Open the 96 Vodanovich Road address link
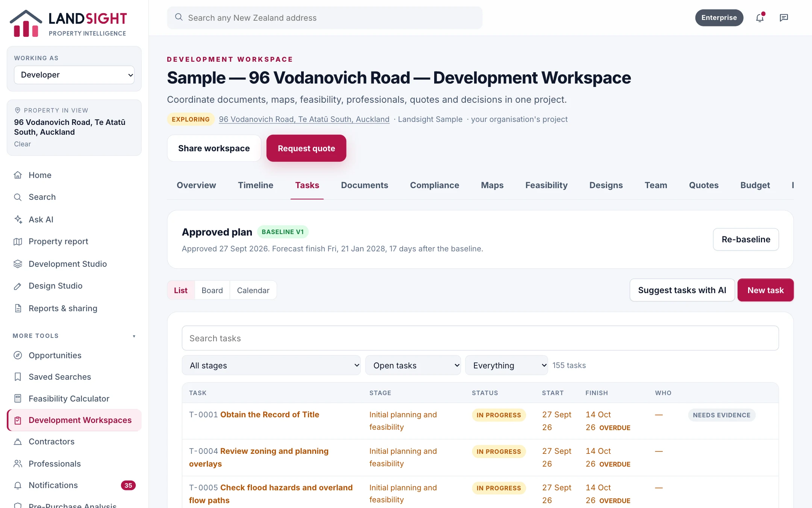 pos(304,119)
